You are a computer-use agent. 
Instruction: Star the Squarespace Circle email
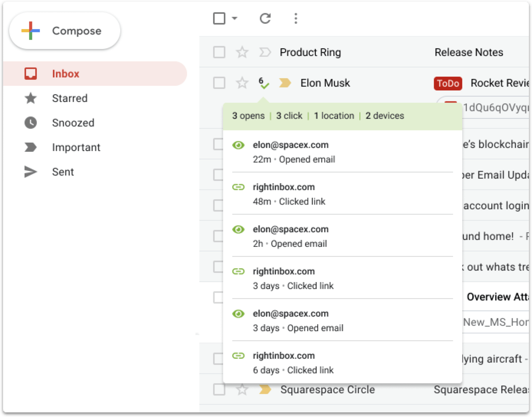coord(242,389)
